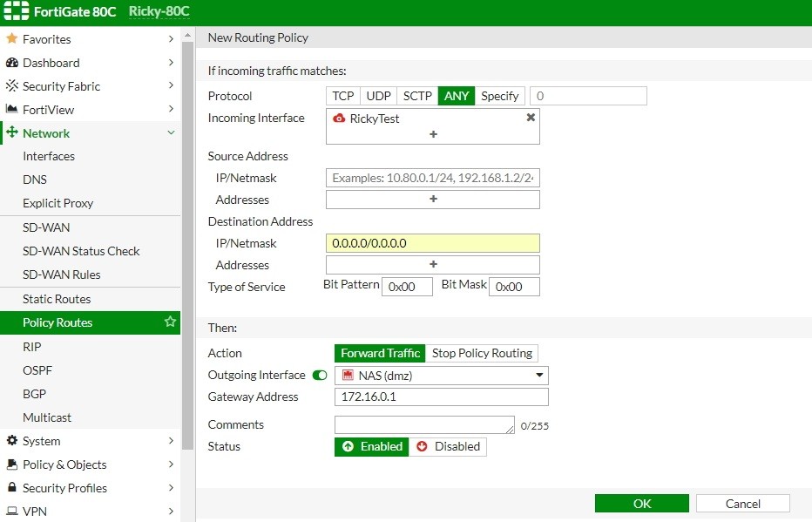
Task: Click the RickyTest red interface icon
Action: click(339, 119)
